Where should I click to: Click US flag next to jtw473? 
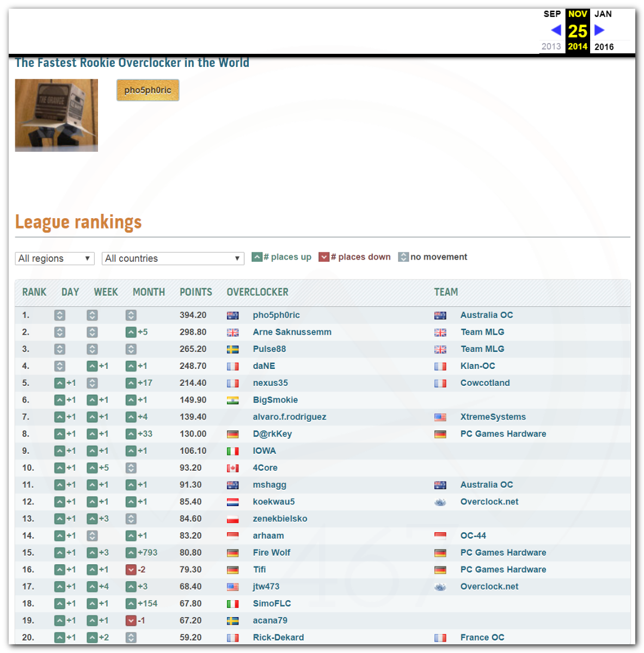[x=232, y=587]
